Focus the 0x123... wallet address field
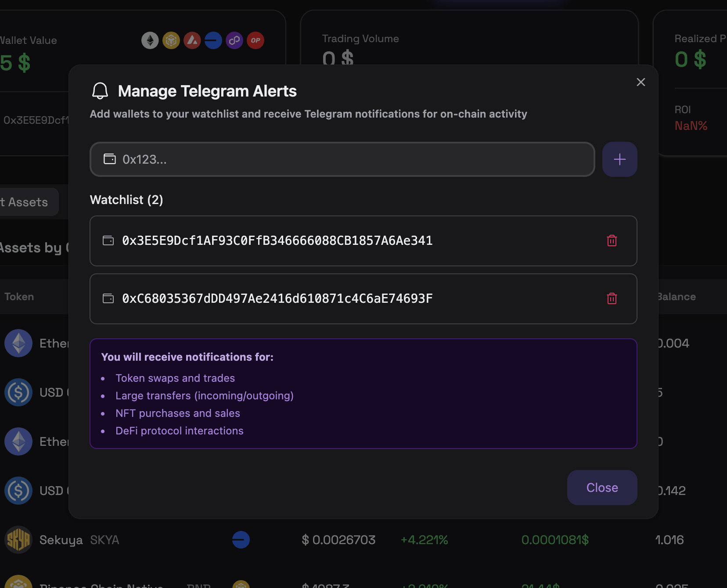 click(342, 159)
